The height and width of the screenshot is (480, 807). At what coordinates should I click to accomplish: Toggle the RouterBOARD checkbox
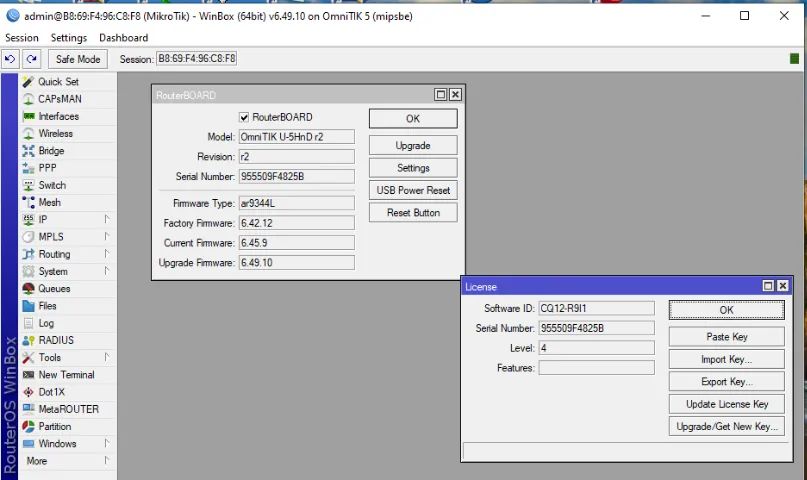(244, 117)
